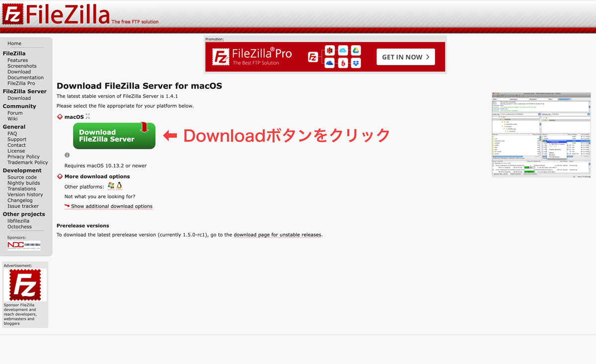Select the Linux penguin platform icon
The height and width of the screenshot is (364, 596).
[x=119, y=186]
